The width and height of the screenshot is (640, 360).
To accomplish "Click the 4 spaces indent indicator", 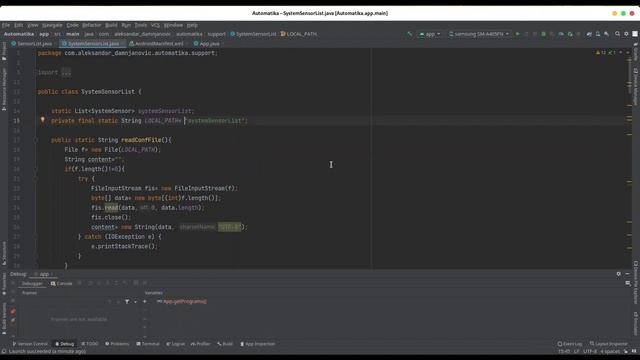I will 610,351.
